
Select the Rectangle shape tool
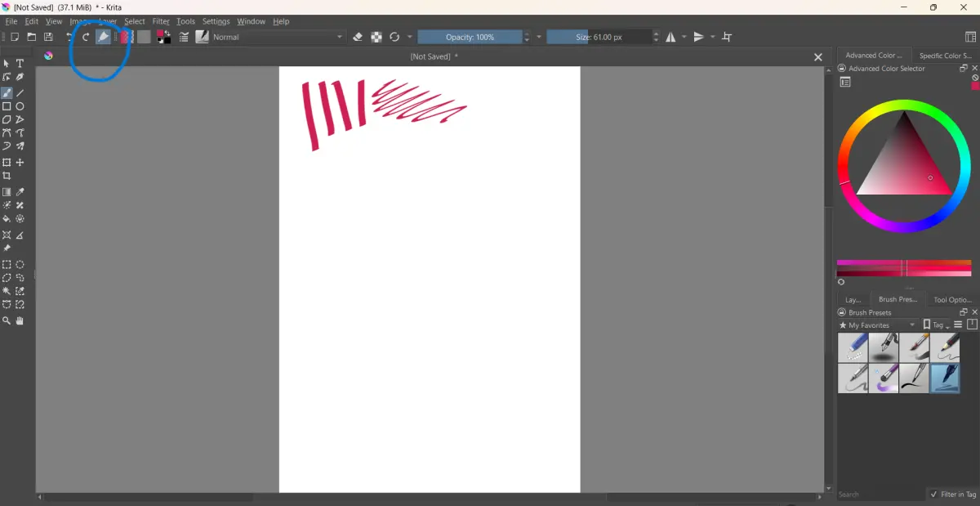click(7, 106)
